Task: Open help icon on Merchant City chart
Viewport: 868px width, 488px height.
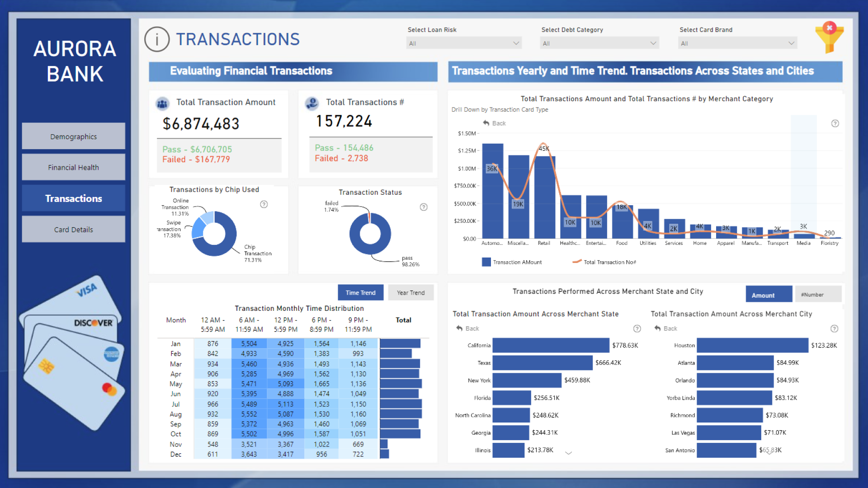Action: (835, 328)
